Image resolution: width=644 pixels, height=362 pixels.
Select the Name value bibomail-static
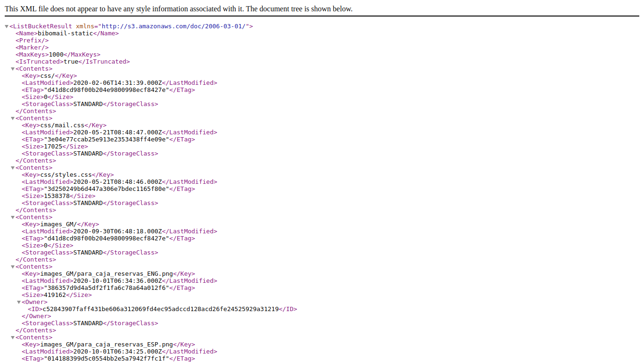click(x=65, y=33)
